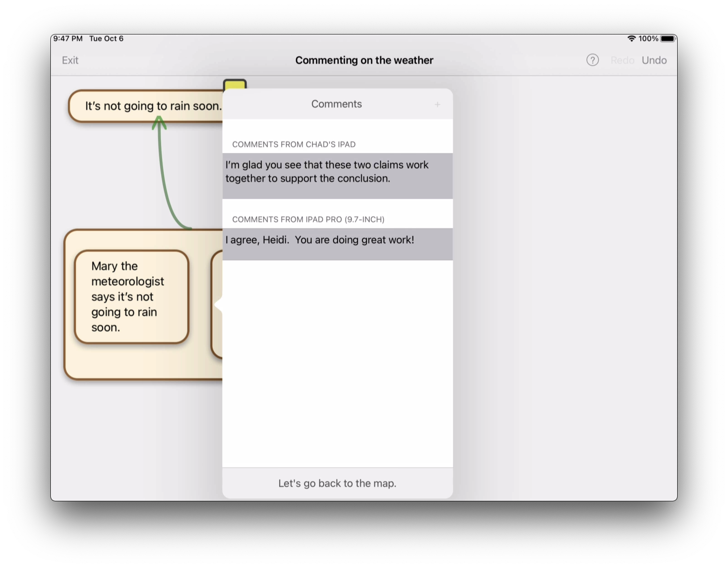This screenshot has height=568, width=728.
Task: Tap the Comments from iPad Pro header
Action: click(x=308, y=220)
